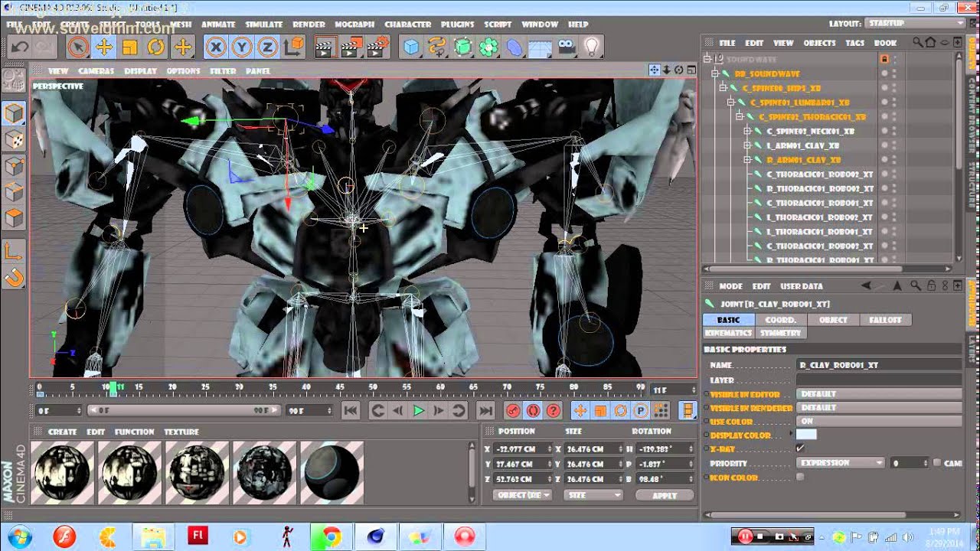This screenshot has width=980, height=551.
Task: Click the Display Color swatch
Action: [806, 435]
